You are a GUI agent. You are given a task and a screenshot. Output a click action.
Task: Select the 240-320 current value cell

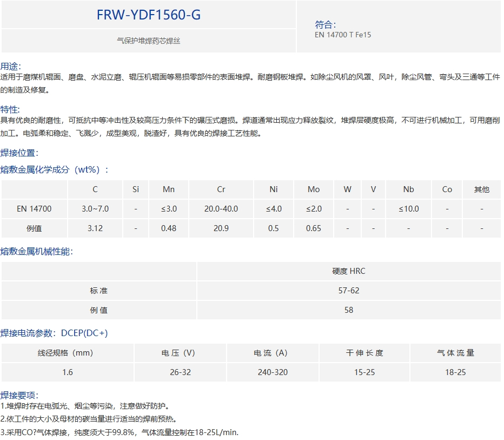tap(273, 372)
